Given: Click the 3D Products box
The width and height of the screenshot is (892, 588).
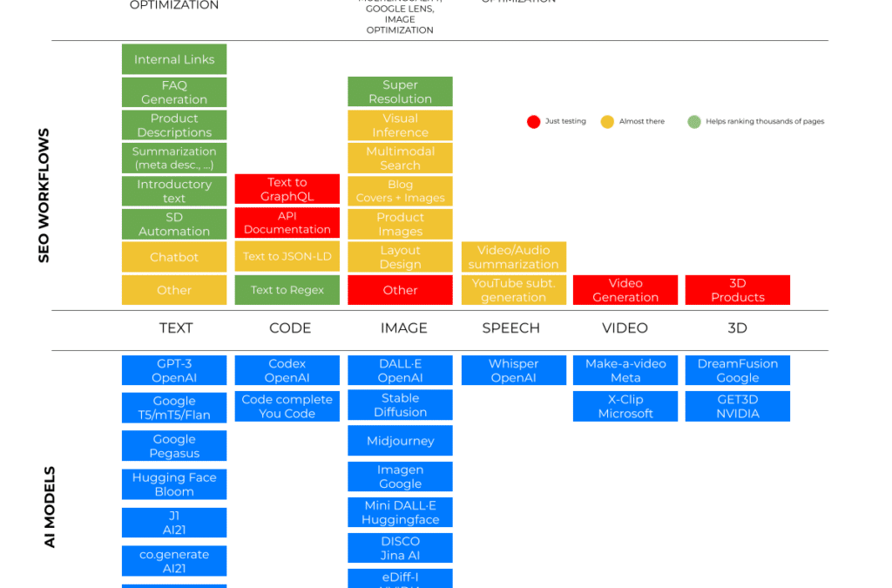Looking at the screenshot, I should 737,290.
